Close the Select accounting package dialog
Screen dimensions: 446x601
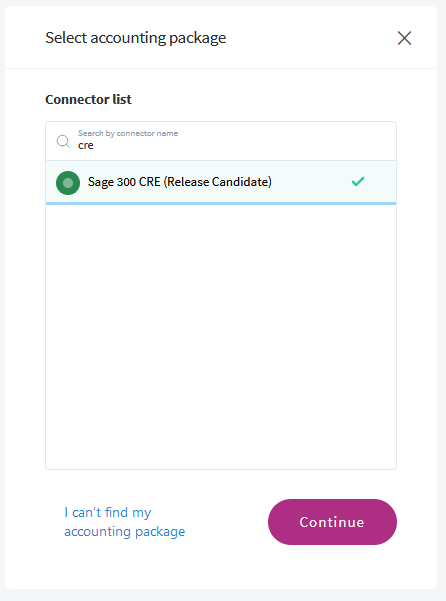pos(404,38)
